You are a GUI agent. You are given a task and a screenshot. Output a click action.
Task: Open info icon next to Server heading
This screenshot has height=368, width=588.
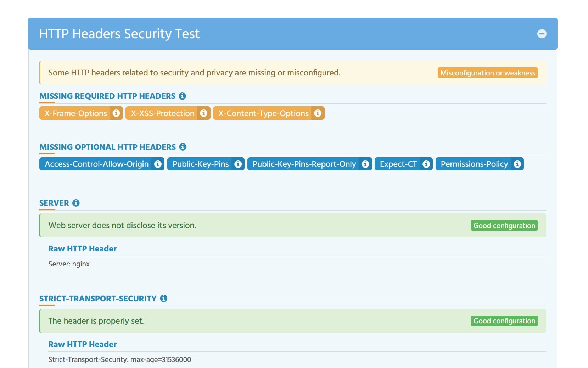click(76, 203)
